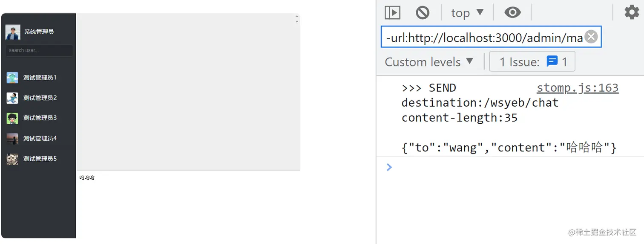Open the 1 Issue button

pos(532,62)
